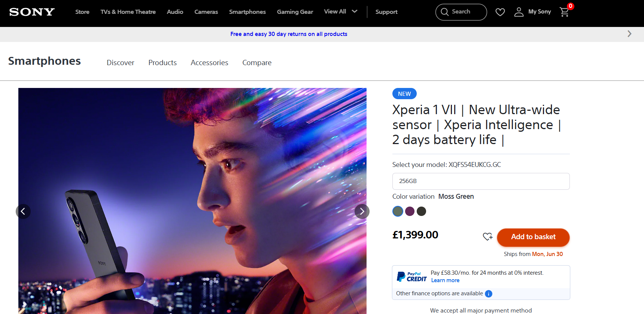Open the shopping basket cart icon
Viewport: 644px width, 314px height.
(565, 12)
